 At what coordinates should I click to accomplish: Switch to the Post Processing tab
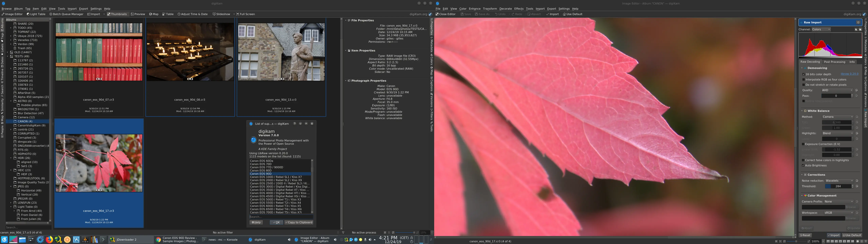pos(835,62)
